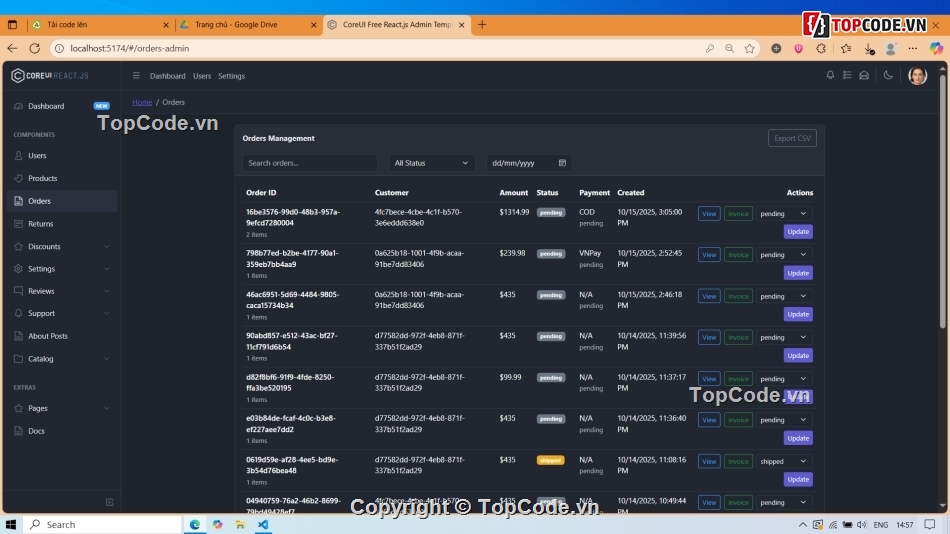Open browser profile icon
Screen dimensions: 950x534
891,48
